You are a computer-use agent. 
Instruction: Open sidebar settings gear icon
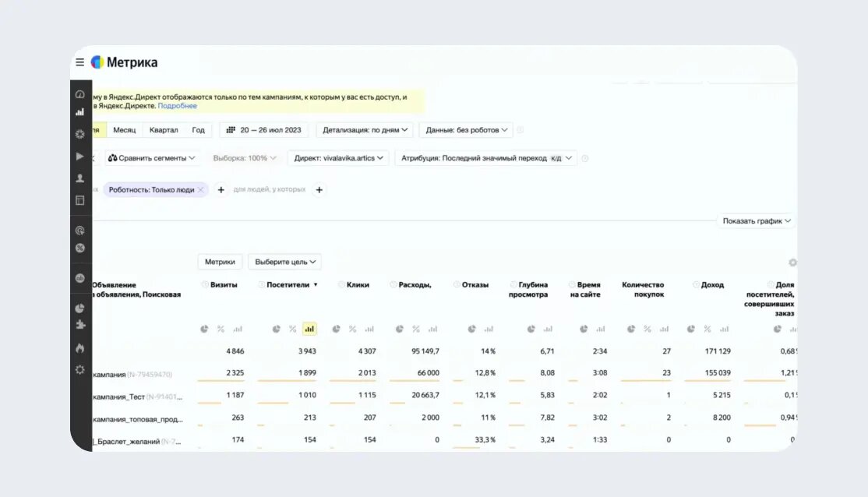tap(79, 369)
